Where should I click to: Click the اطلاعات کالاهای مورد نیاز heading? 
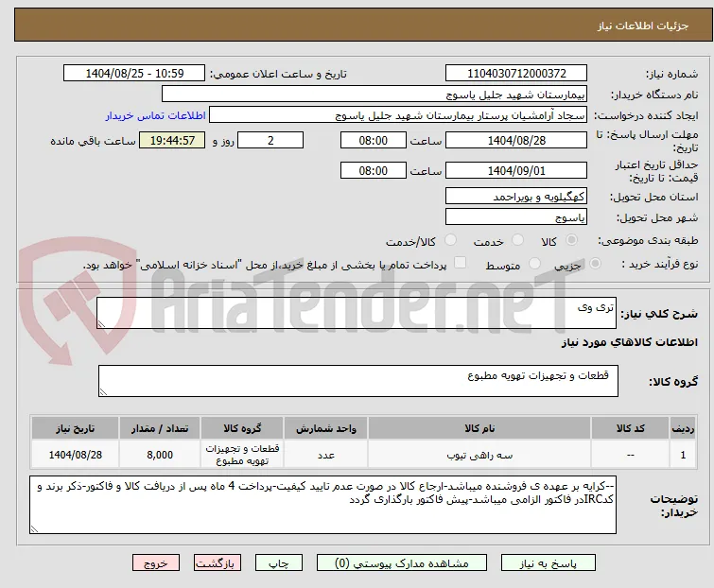click(629, 343)
